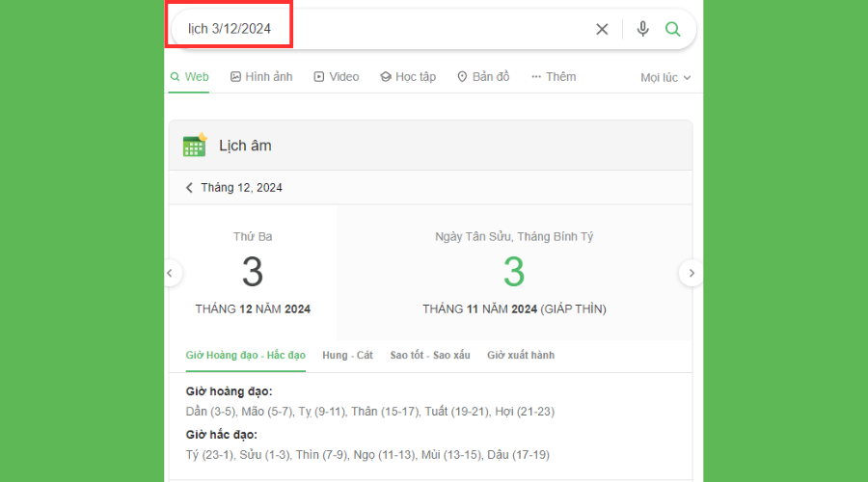Go to previous day with left arrow
868x482 pixels.
170,274
